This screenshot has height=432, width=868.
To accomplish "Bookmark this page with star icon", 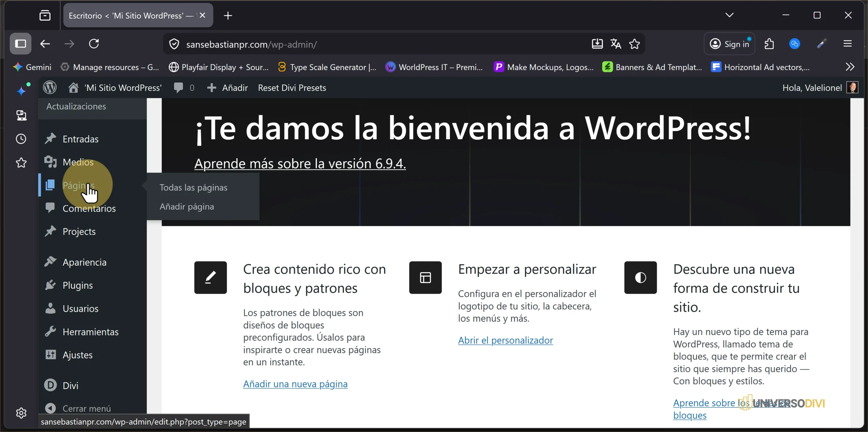I will (x=634, y=44).
